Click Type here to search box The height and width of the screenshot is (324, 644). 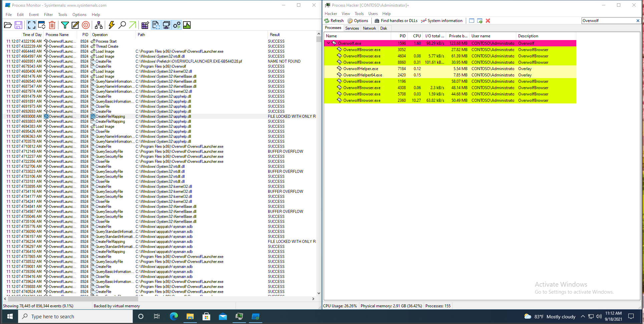[75, 316]
